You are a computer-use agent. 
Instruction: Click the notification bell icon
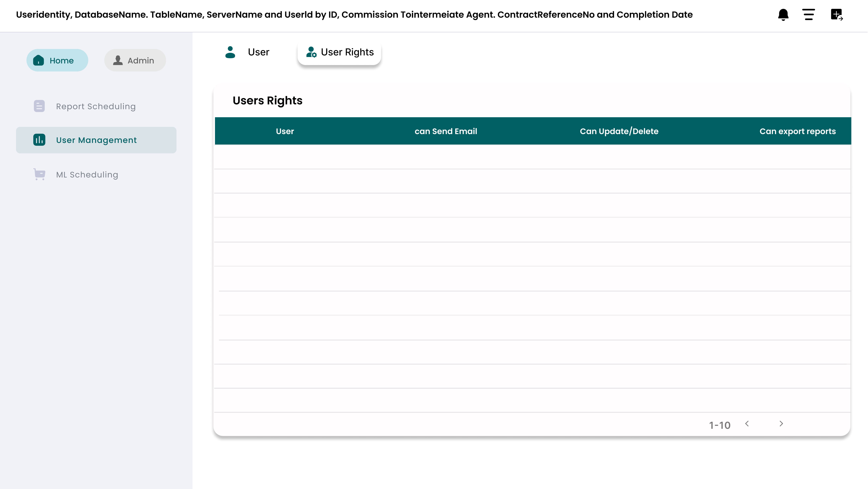pos(783,15)
